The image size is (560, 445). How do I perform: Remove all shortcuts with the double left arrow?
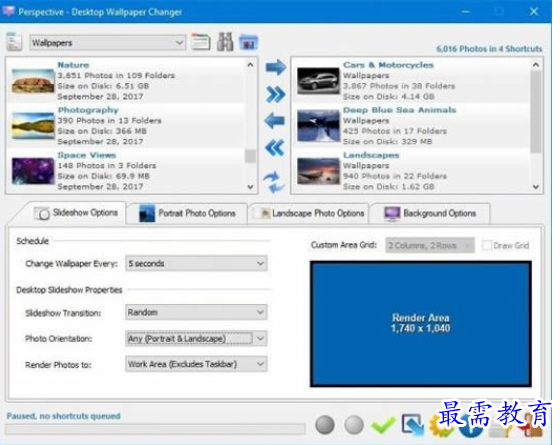click(275, 148)
